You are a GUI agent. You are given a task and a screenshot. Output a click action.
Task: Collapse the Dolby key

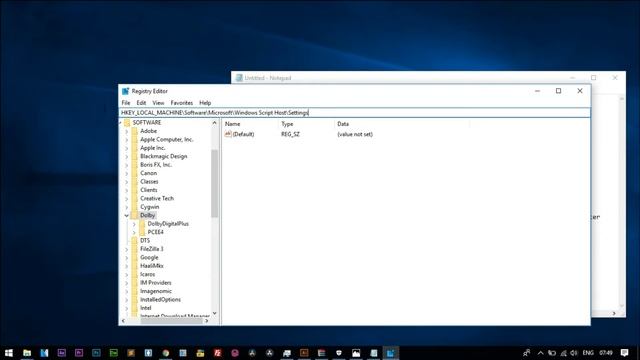tap(127, 216)
